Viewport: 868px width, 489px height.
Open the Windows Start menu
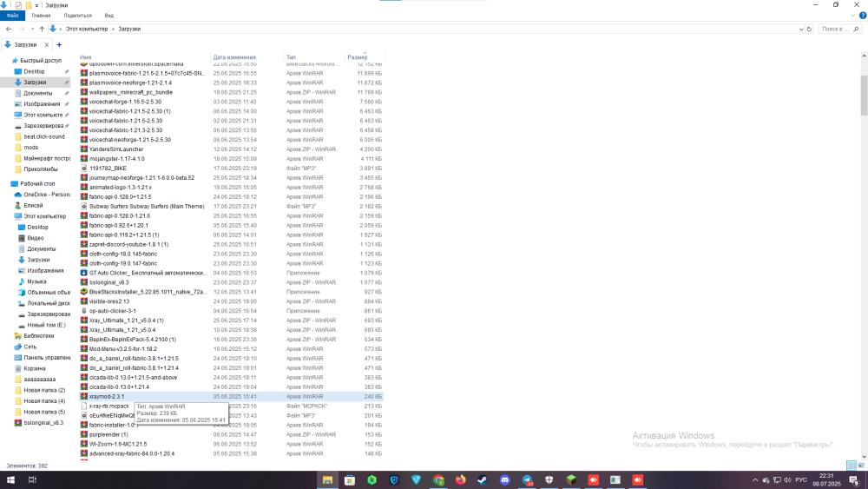click(10, 480)
